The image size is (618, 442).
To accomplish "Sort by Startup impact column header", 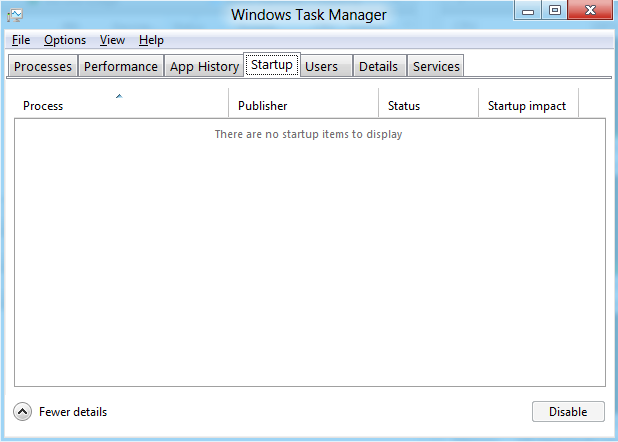I will [529, 103].
